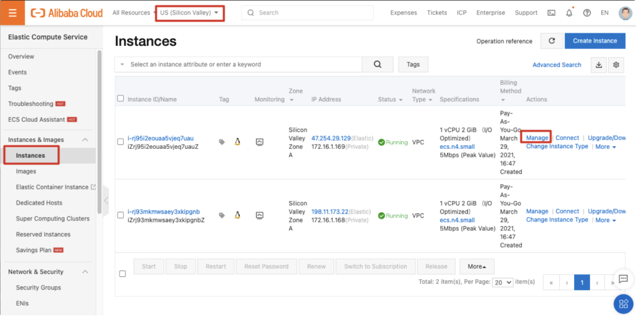Open Expenses in top navigation
Viewport: 644px width, 319px height.
click(403, 13)
